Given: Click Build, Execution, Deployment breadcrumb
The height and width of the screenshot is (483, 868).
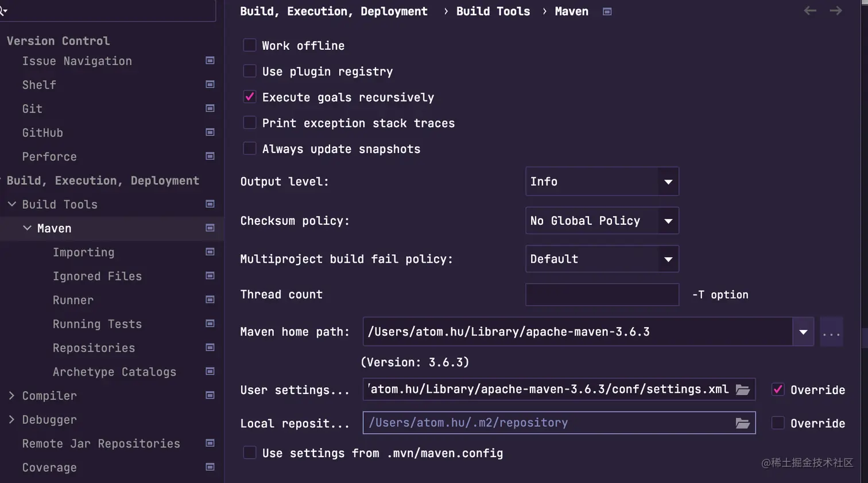Looking at the screenshot, I should click(x=334, y=11).
